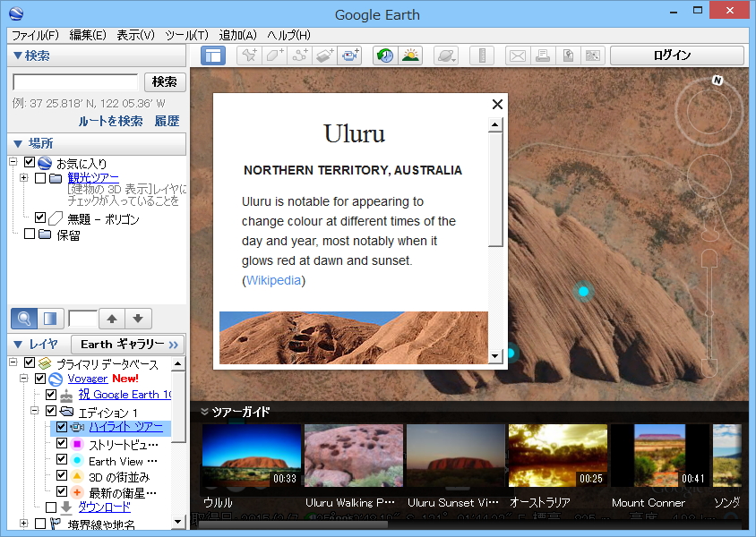The image size is (756, 537).
Task: Check the 保留 folder checkbox
Action: click(x=30, y=234)
